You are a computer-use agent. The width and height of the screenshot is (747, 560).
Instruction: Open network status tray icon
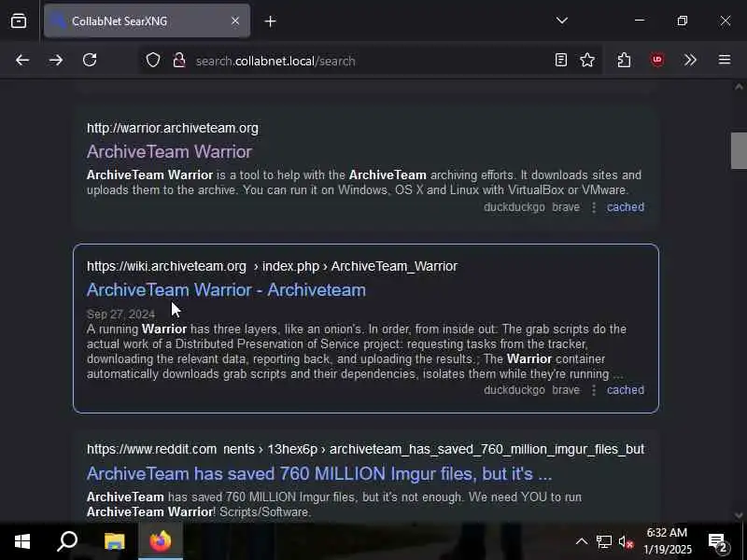[603, 541]
